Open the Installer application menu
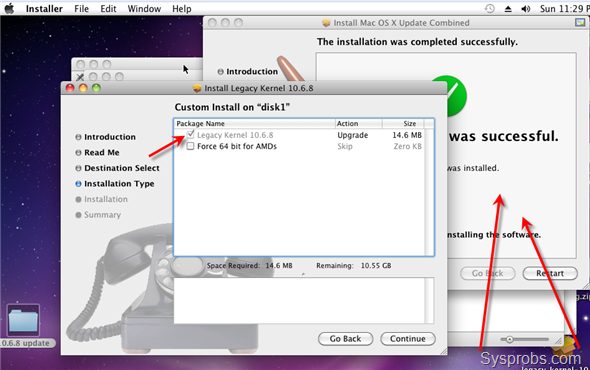The height and width of the screenshot is (370, 590). (x=44, y=9)
